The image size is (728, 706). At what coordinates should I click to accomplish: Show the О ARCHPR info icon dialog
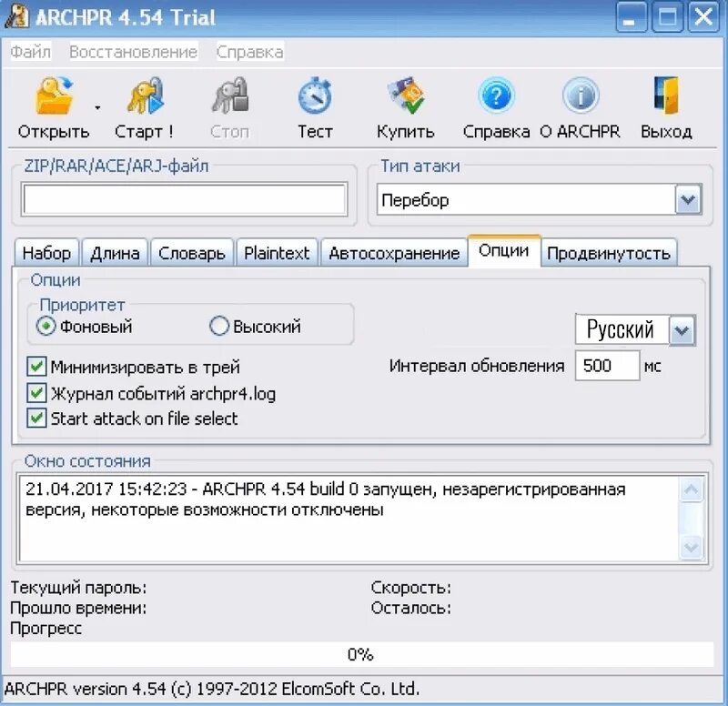point(581,96)
